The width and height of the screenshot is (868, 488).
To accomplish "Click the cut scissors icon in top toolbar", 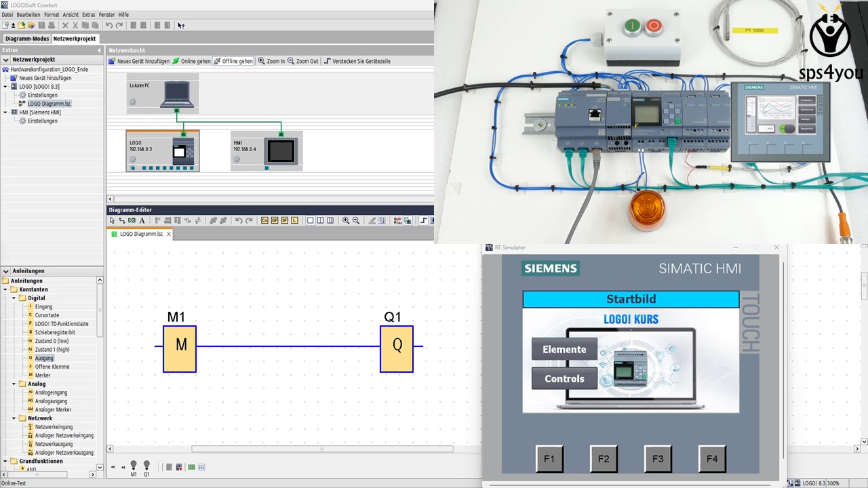I will (75, 25).
